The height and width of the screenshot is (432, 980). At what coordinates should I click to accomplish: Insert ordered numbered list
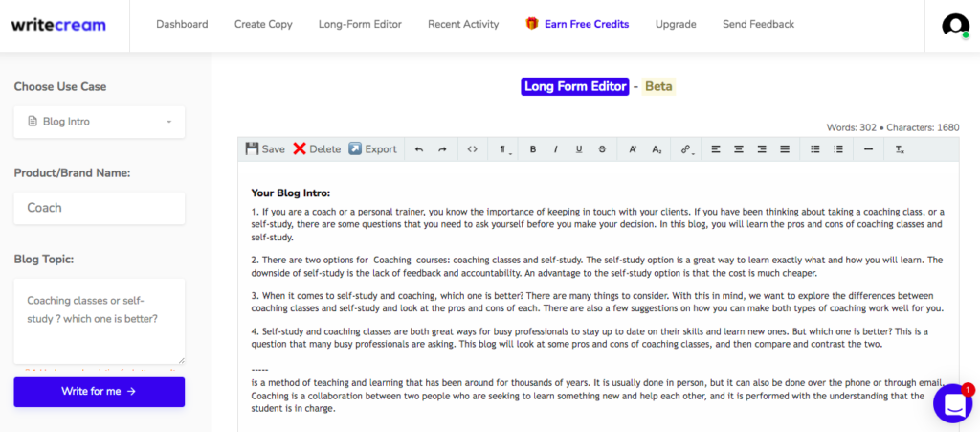coord(838,149)
